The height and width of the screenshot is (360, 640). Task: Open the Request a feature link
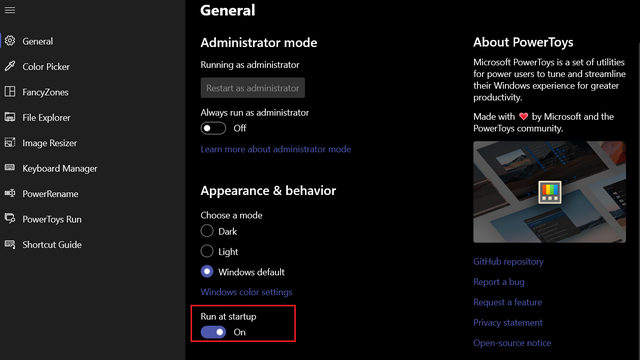click(507, 302)
